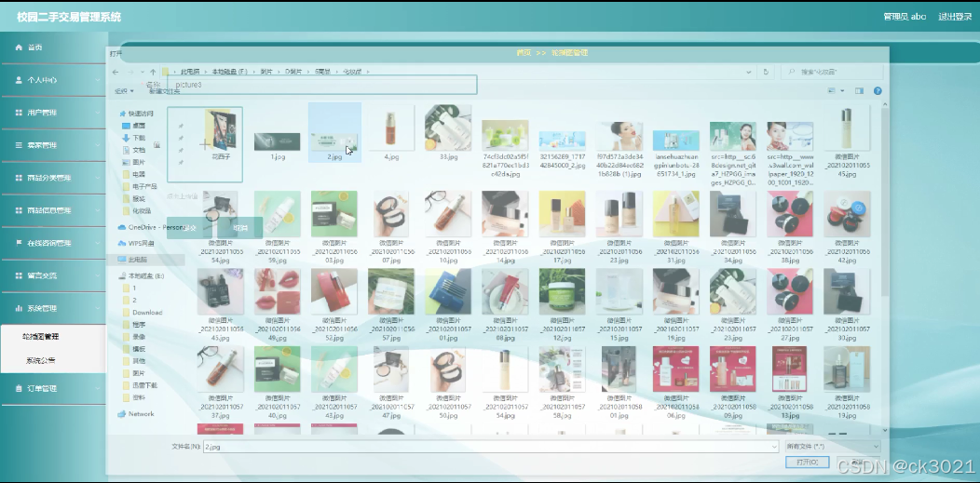Click the 打开(O) open button
Screen dimensions: 980x483
[x=808, y=462]
